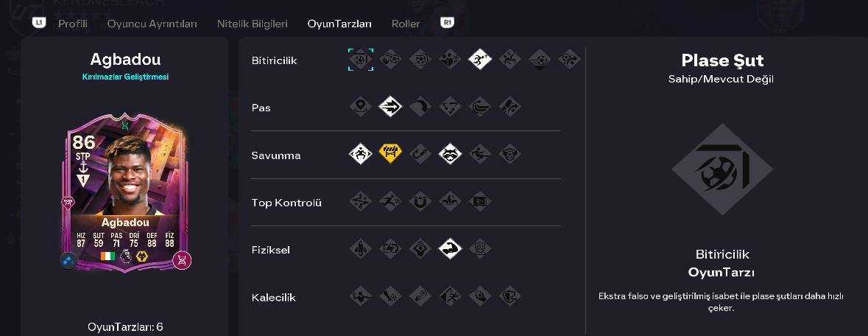868x336 pixels.
Task: Select the location pin Pinged Pass icon
Action: click(360, 107)
